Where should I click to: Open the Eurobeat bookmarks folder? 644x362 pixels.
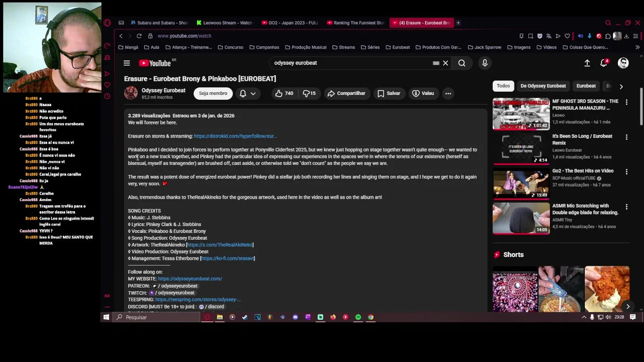click(397, 47)
